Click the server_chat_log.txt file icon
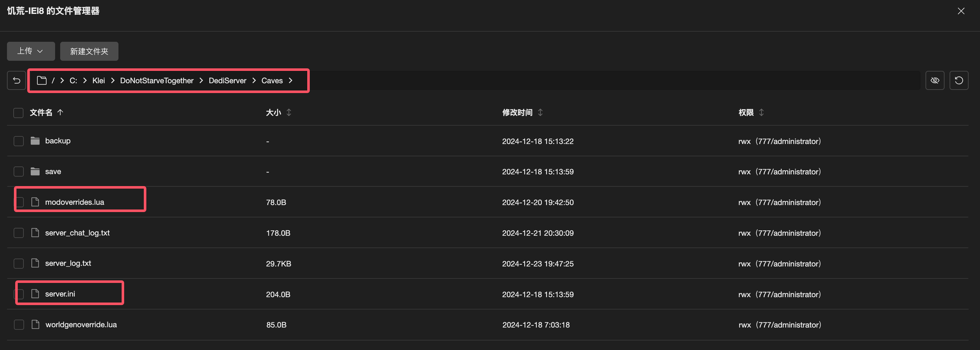 [35, 233]
